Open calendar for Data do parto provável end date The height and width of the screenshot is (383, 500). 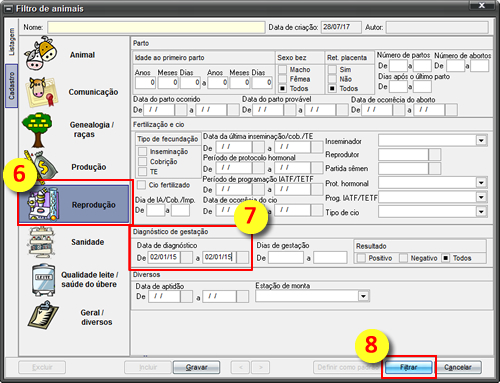pyautogui.click(x=342, y=110)
